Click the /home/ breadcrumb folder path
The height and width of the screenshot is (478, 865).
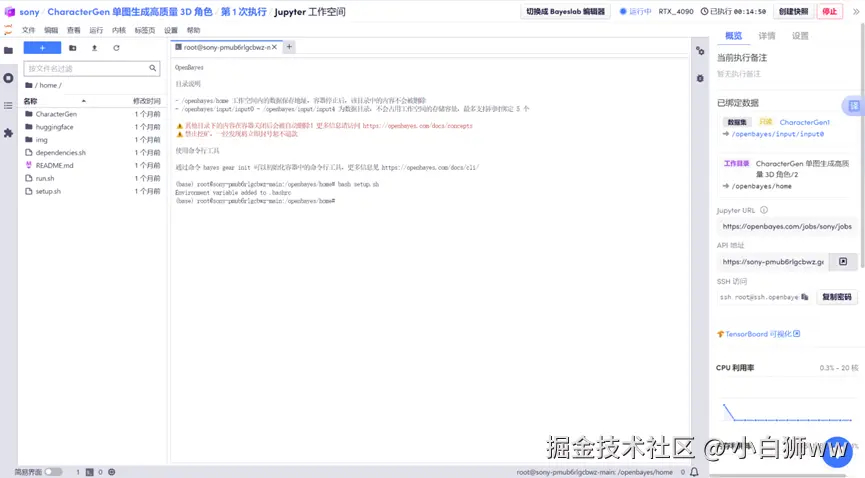(49, 86)
